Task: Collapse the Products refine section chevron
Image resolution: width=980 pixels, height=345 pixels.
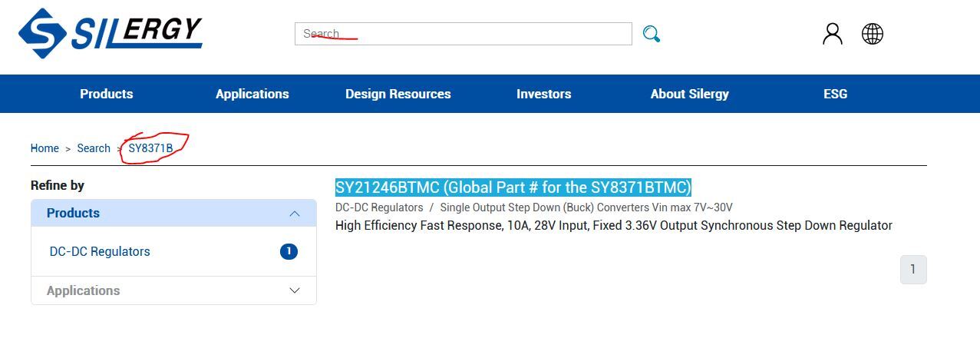Action: click(295, 214)
